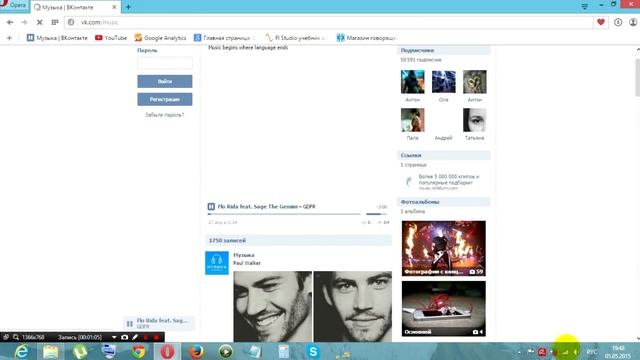
Task: Open the Более 5 000 000 клипов link
Action: click(449, 180)
